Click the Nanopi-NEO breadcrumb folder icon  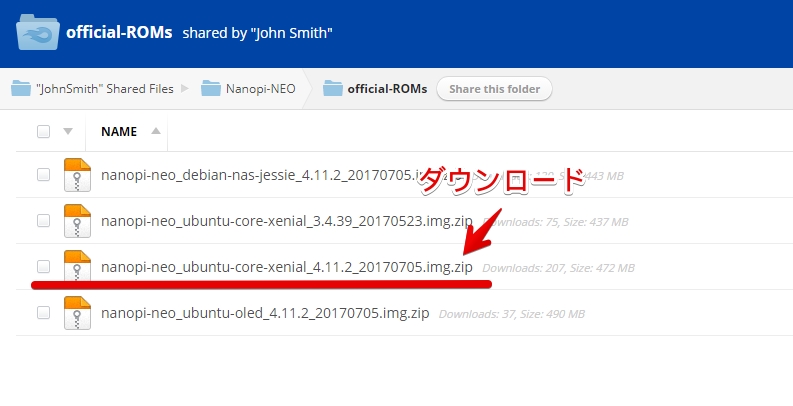tap(211, 88)
